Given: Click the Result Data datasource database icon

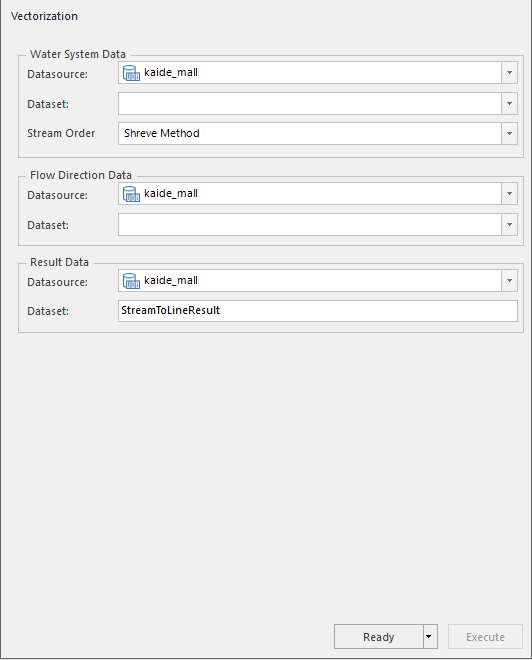Looking at the screenshot, I should [131, 281].
